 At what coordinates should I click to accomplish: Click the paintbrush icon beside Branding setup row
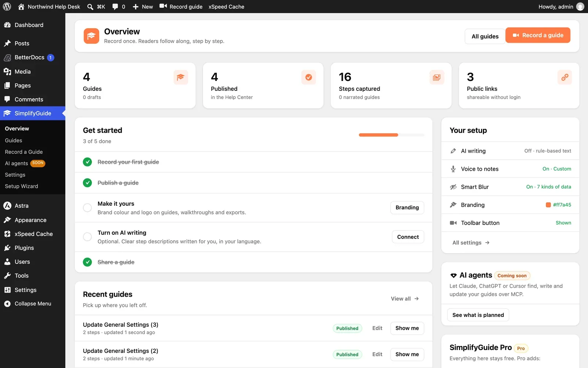[x=453, y=205]
